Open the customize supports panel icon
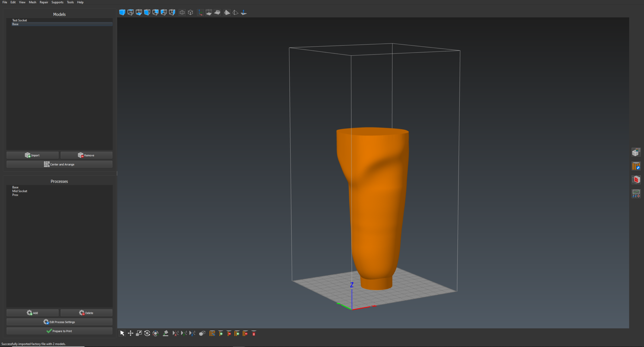The width and height of the screenshot is (644, 347). (636, 166)
